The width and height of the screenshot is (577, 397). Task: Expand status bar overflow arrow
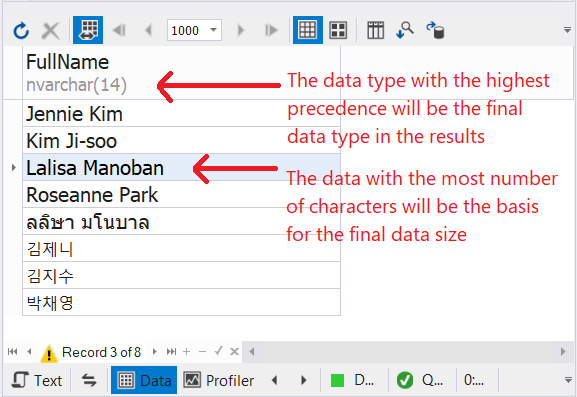(568, 380)
